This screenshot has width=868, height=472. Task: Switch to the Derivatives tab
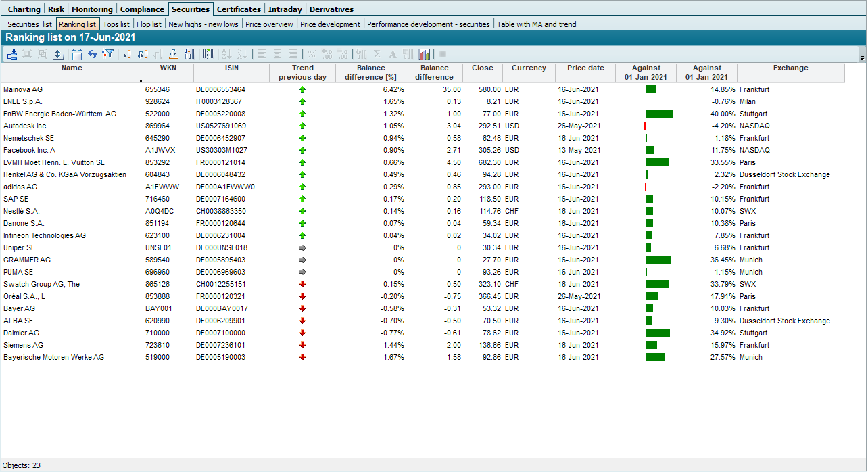[331, 9]
